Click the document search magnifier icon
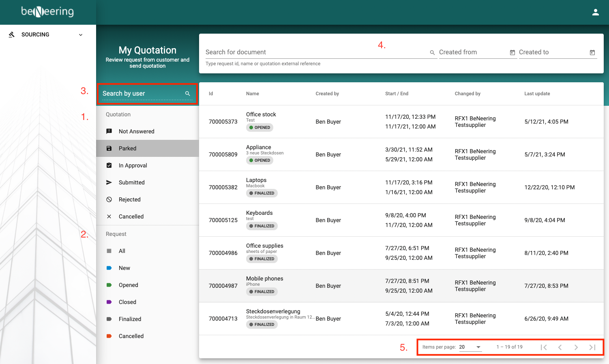The width and height of the screenshot is (609, 364). (432, 53)
